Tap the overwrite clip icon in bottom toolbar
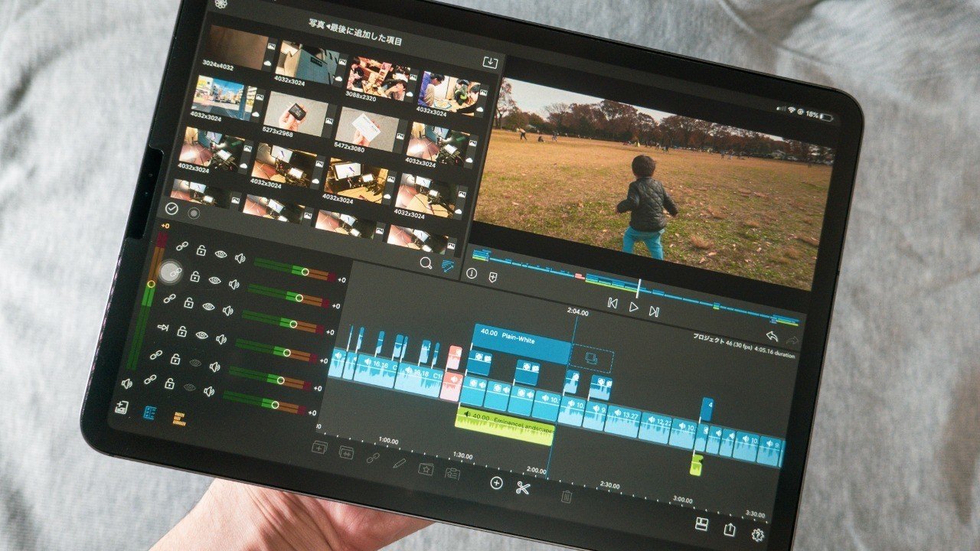This screenshot has width=980, height=551. [346, 452]
